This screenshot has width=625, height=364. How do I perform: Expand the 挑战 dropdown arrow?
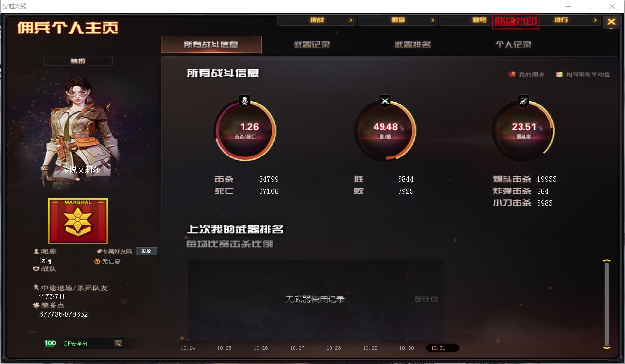351,20
